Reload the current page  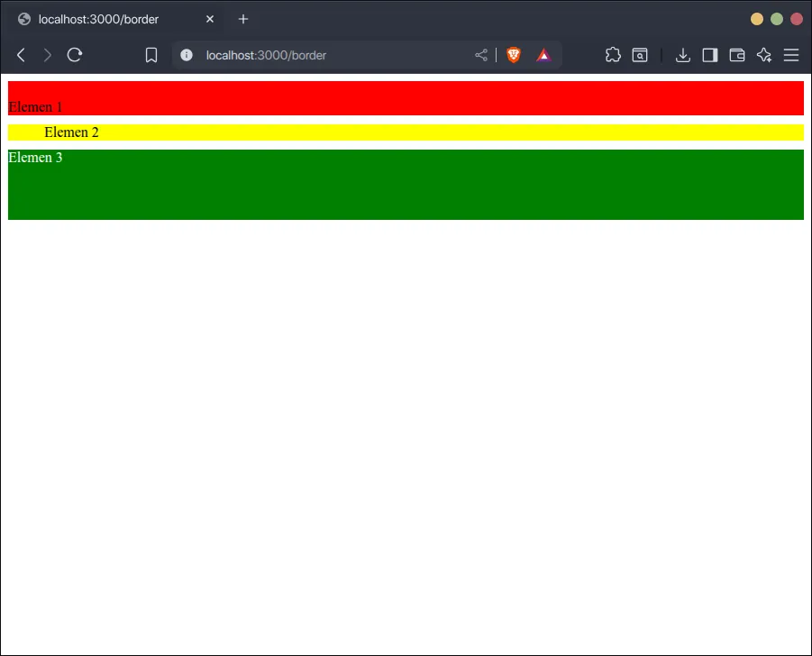click(75, 55)
